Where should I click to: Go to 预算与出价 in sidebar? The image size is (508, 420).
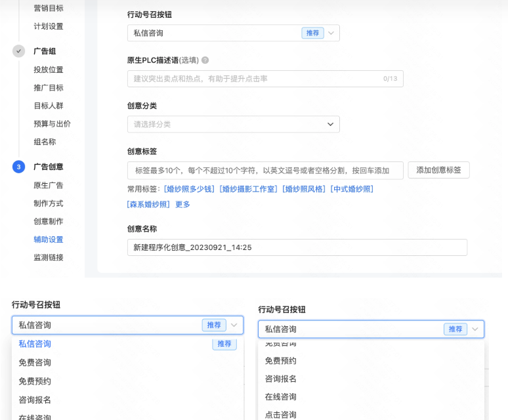point(52,123)
